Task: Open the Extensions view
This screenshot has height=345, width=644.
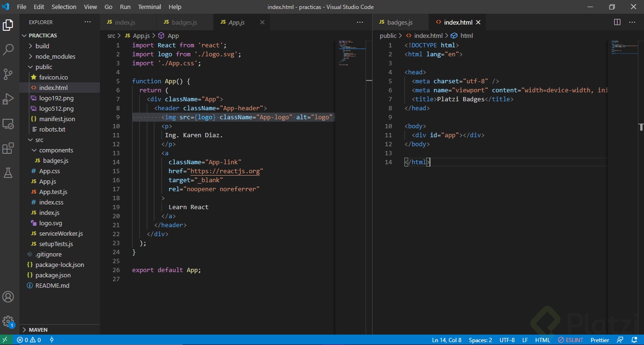Action: point(9,149)
